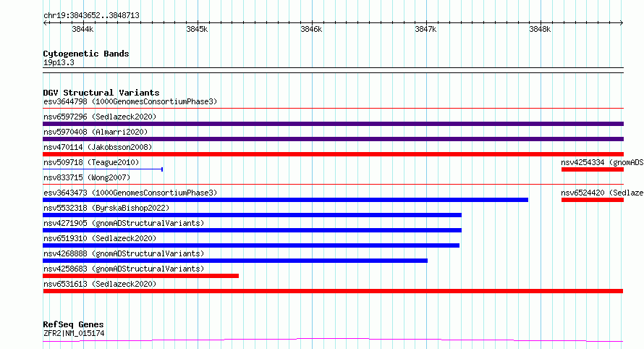
Task: Click the blue nsv4268888 gnomAD variant bar
Action: [235, 261]
